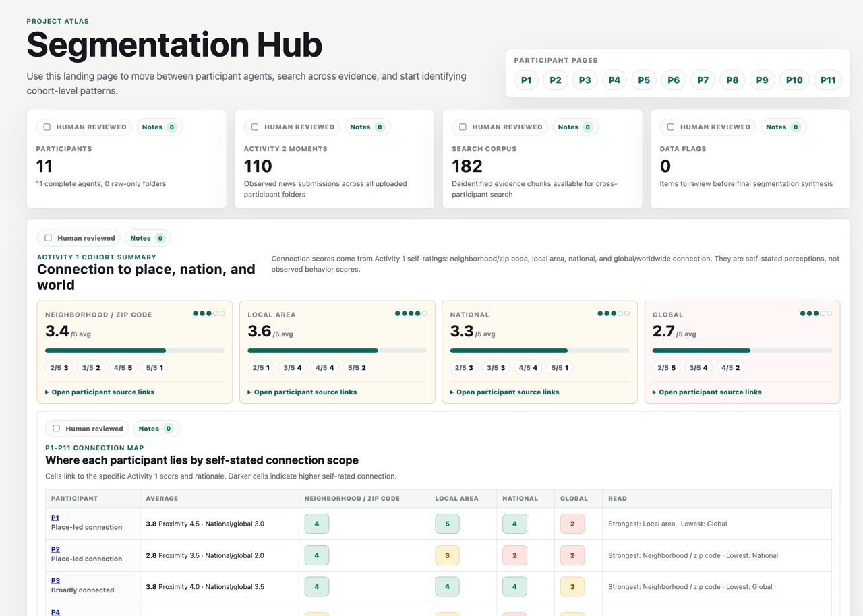Open Notes for P1-P11 Connection Map
The width and height of the screenshot is (863, 616).
pos(156,429)
